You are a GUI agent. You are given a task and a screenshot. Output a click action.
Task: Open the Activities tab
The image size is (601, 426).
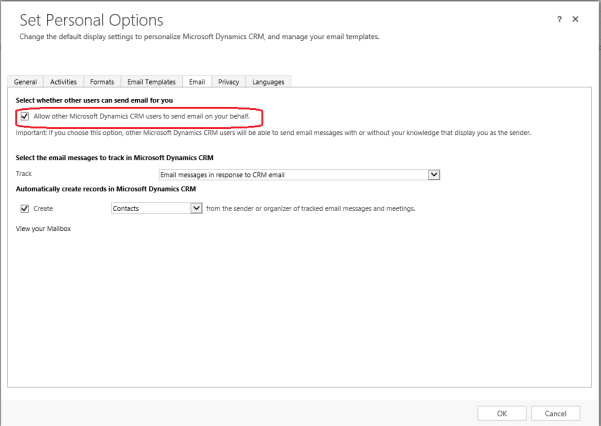(63, 82)
